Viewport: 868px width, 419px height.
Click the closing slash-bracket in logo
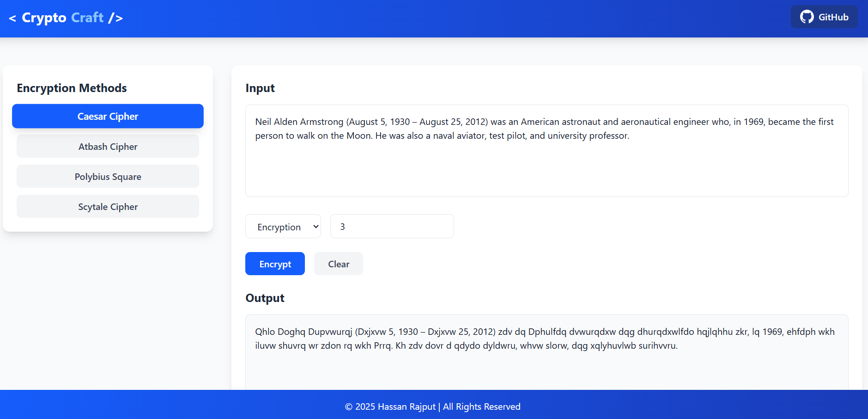tap(115, 18)
